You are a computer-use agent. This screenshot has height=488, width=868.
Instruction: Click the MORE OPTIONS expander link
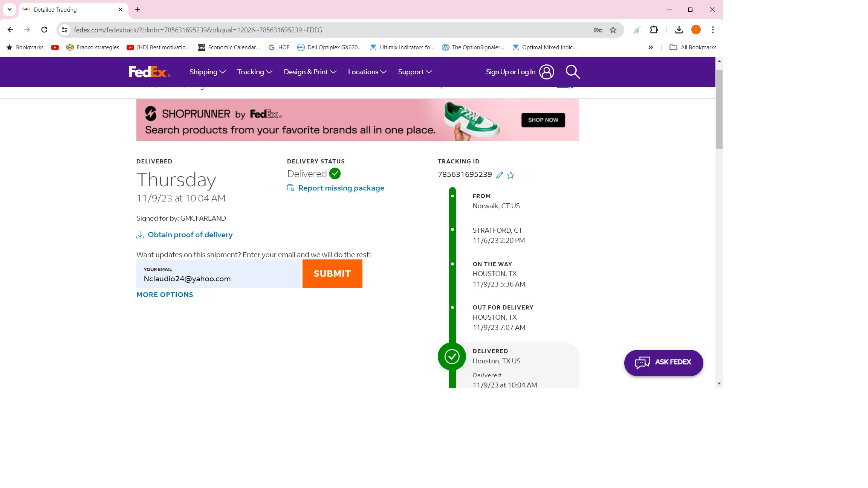tap(165, 294)
